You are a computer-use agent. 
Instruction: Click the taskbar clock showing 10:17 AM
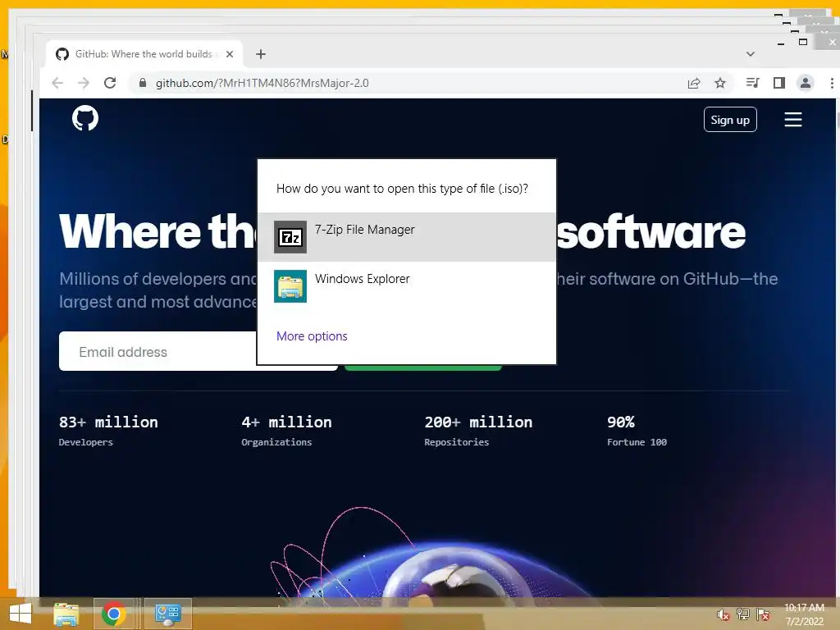coord(804,614)
